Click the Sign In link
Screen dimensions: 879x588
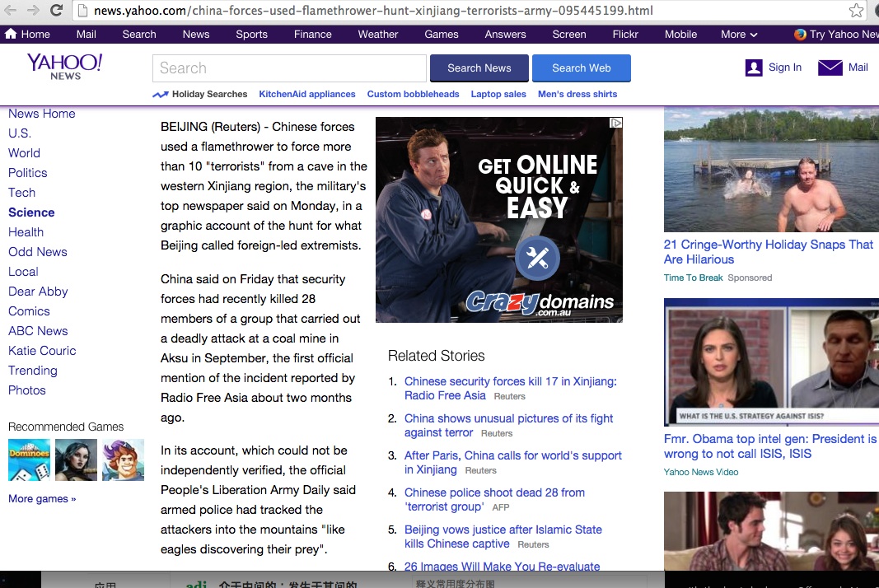point(785,68)
